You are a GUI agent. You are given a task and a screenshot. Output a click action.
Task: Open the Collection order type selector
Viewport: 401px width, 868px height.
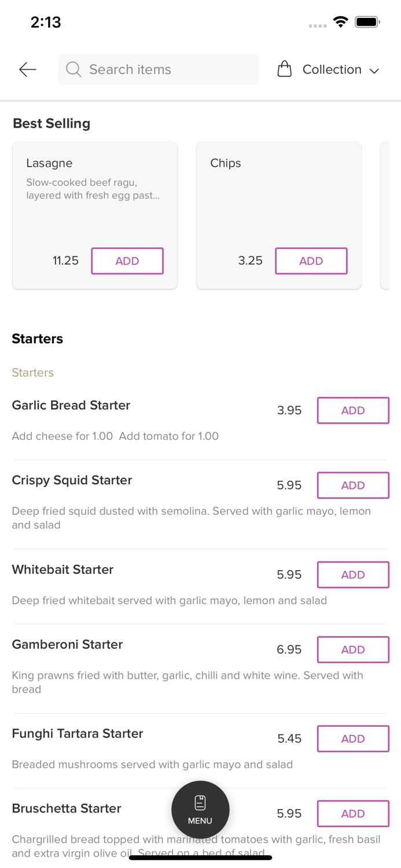(332, 69)
